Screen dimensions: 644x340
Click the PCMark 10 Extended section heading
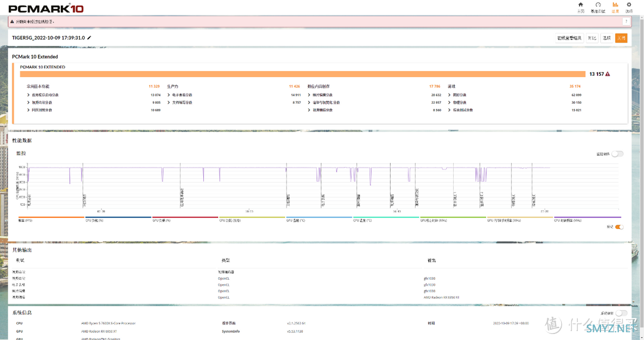click(x=35, y=57)
